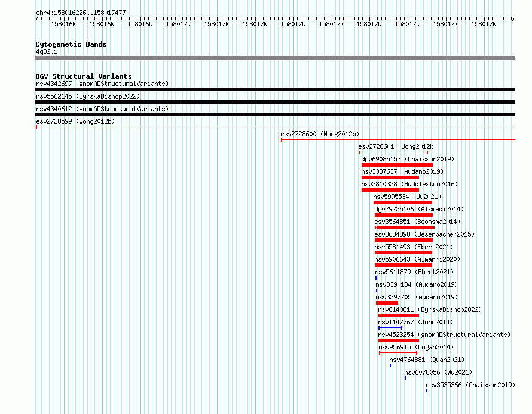This screenshot has width=532, height=414.
Task: Select nsv956915 Dogan2014 label
Action: click(416, 347)
